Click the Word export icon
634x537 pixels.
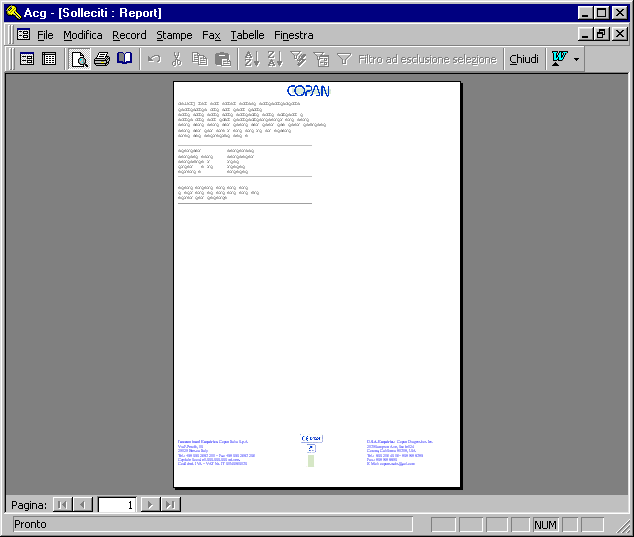tap(560, 59)
